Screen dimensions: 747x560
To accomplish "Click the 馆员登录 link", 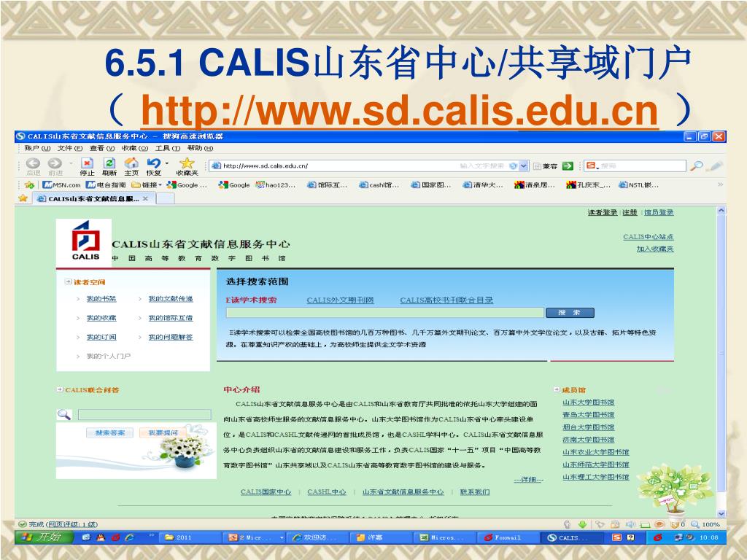I will tap(659, 212).
